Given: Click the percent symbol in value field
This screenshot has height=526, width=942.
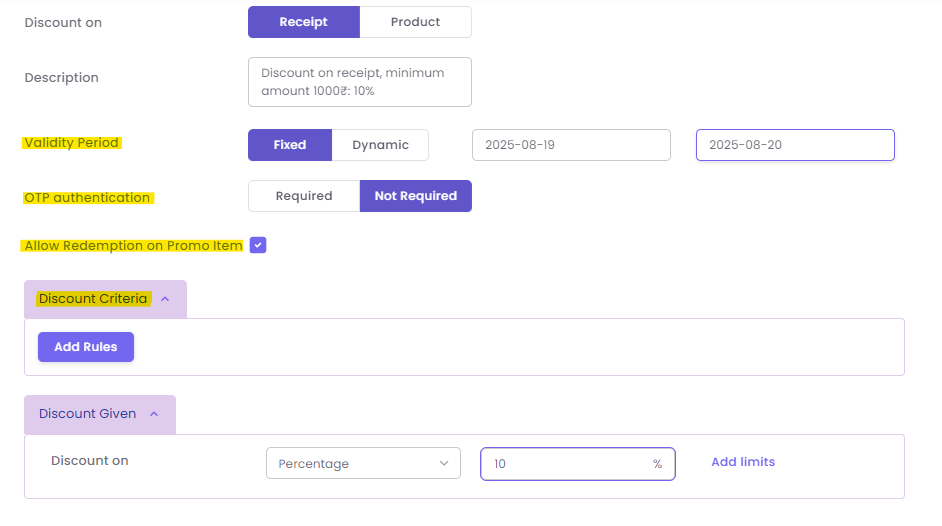Looking at the screenshot, I should 657,464.
